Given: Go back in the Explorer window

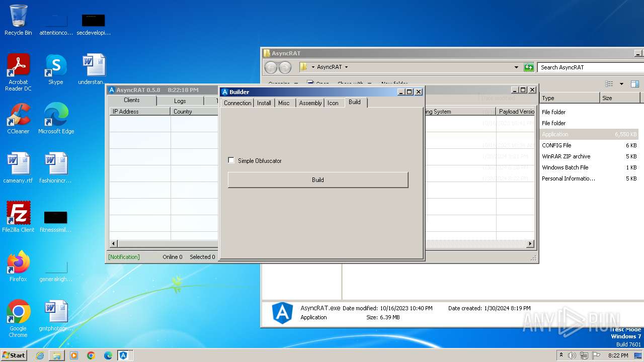Looking at the screenshot, I should coord(271,67).
